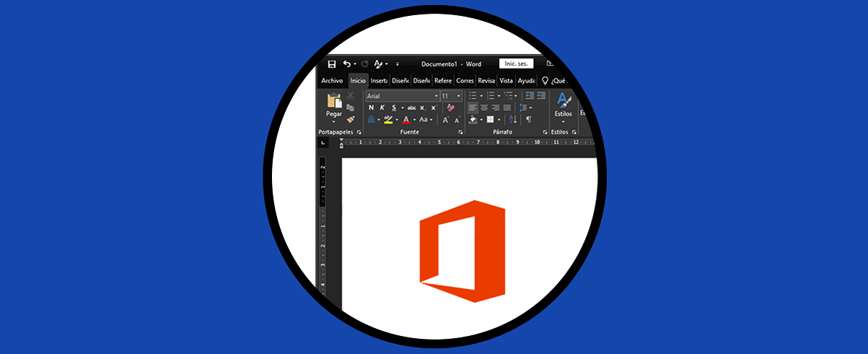The image size is (868, 354).
Task: Open customize quick access toolbar dropdown
Action: click(397, 64)
